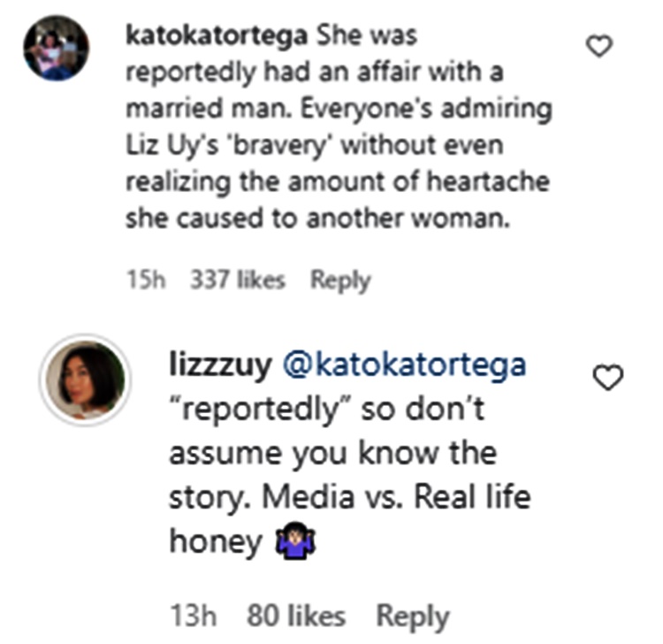
Task: Like katokatortega's comment with the heart icon
Action: (600, 47)
